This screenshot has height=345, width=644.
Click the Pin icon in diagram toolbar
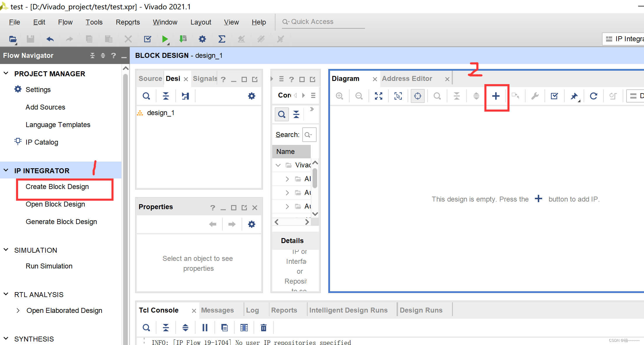574,96
